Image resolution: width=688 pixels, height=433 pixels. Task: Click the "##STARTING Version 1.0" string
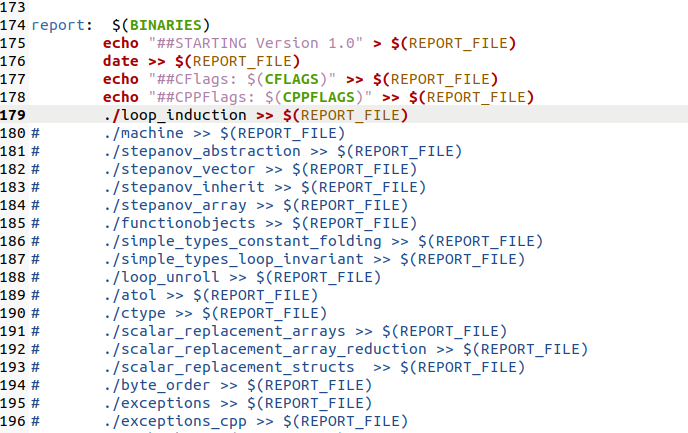256,43
